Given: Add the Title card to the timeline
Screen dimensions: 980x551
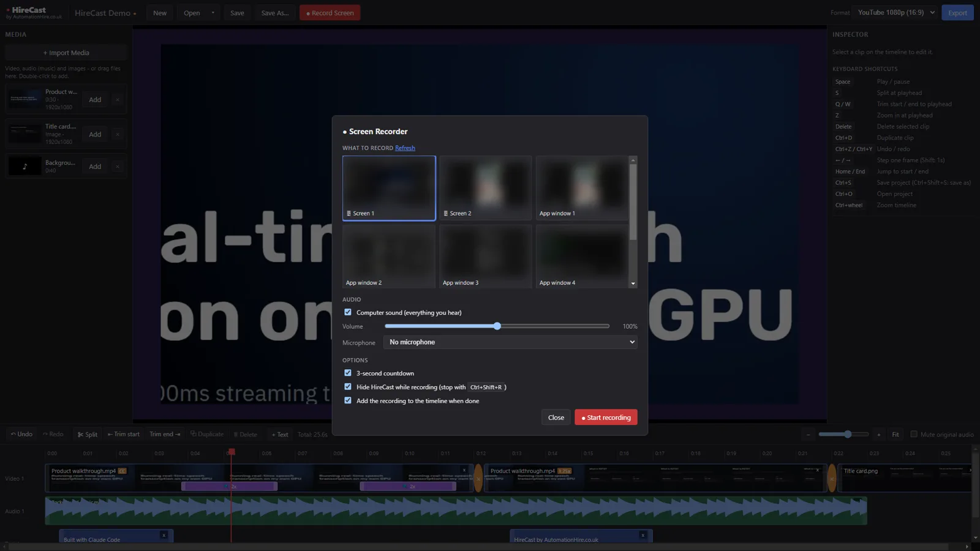Looking at the screenshot, I should [x=95, y=134].
